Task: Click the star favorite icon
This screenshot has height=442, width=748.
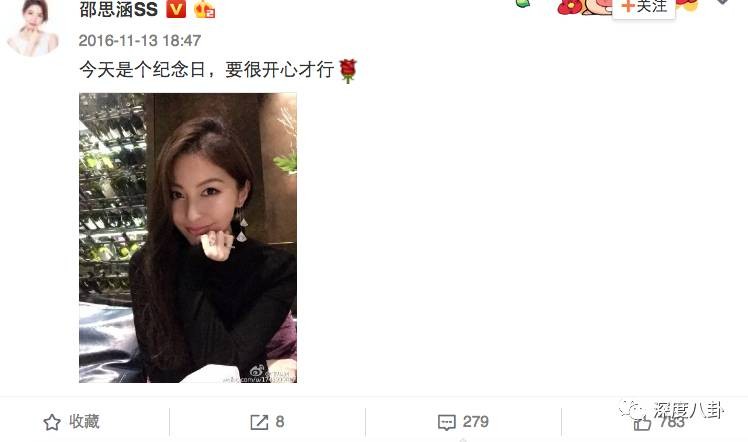Action: (52, 422)
